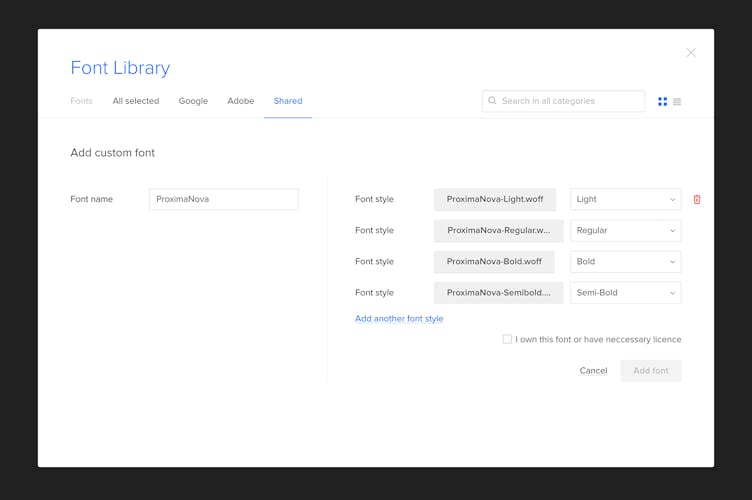Switch to list view icon
This screenshot has width=752, height=500.
[x=677, y=102]
